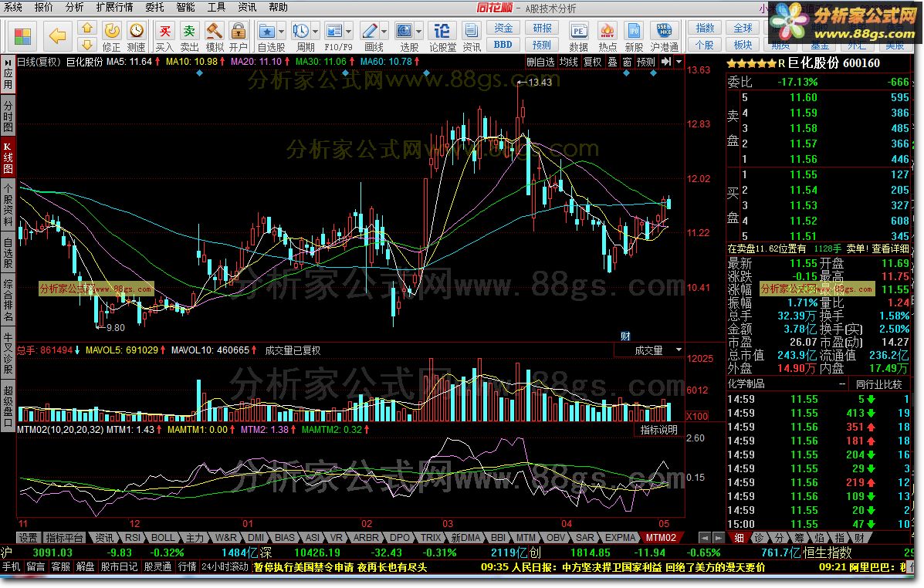Open the 设置 settings tab at bottom
Viewport: 924px width, 588px height.
coord(28,538)
